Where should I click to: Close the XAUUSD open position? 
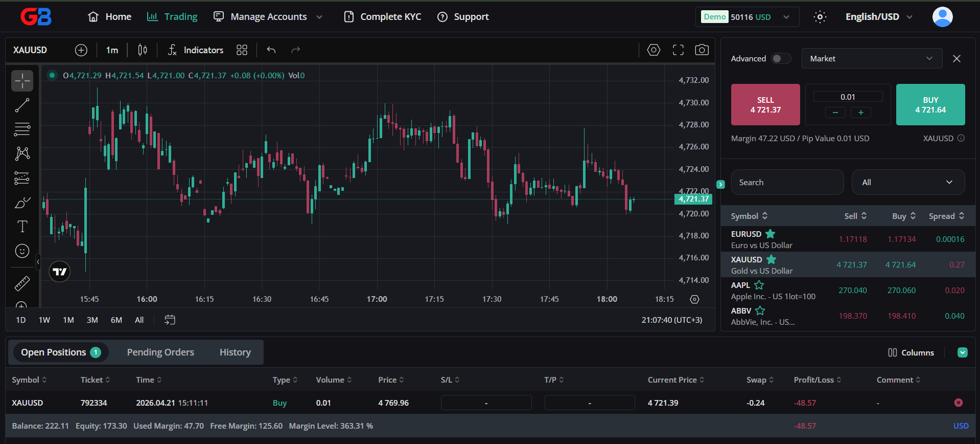pyautogui.click(x=959, y=403)
